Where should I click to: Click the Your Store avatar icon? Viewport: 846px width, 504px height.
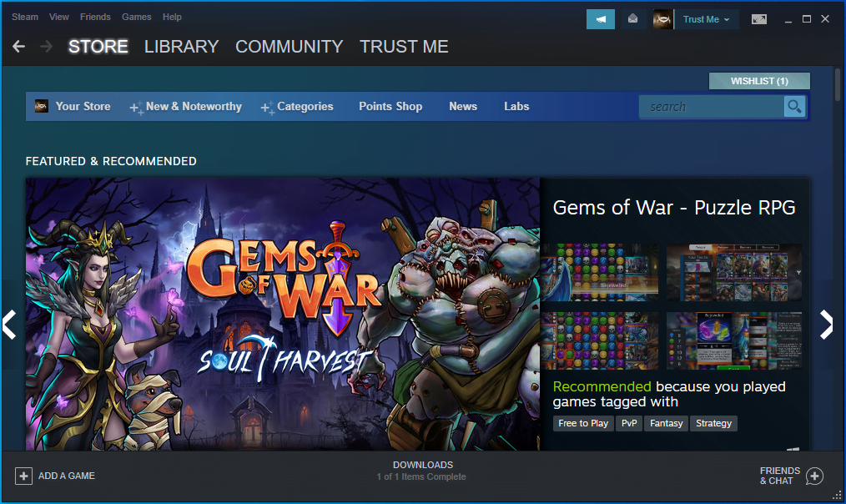(42, 106)
